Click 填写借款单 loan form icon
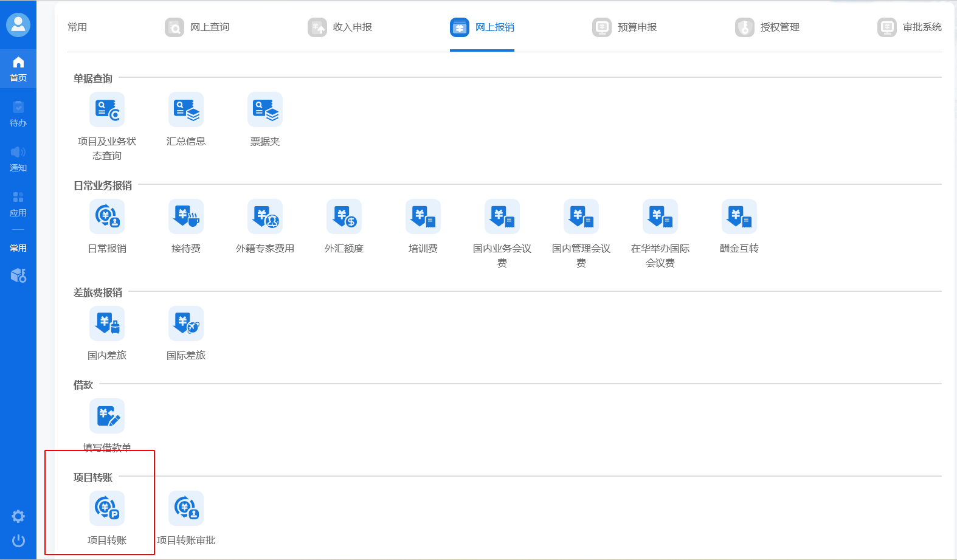957x560 pixels. pyautogui.click(x=107, y=416)
